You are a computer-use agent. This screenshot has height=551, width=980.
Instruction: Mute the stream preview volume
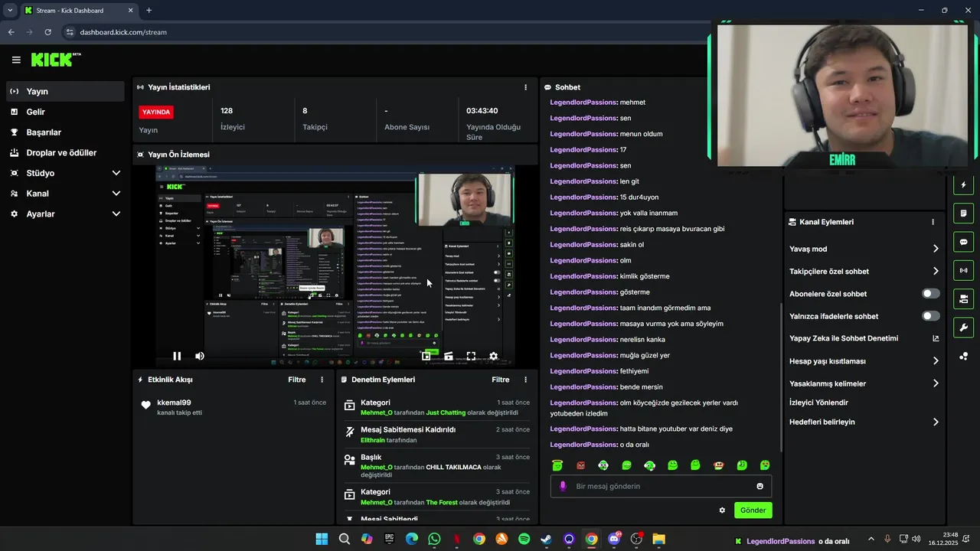tap(200, 356)
